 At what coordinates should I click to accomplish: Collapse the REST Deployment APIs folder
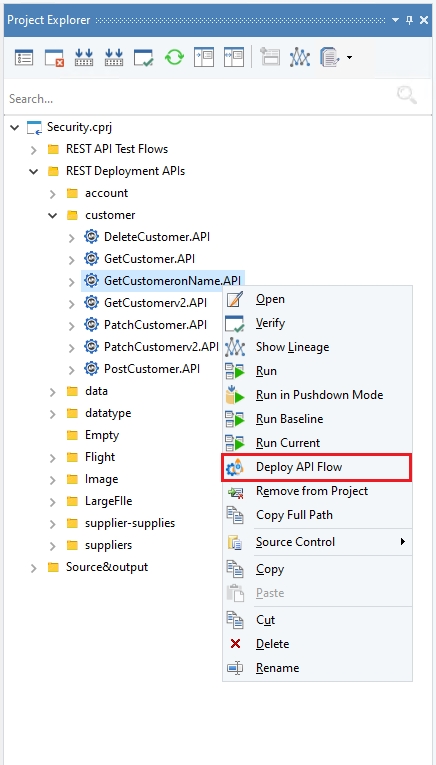coord(34,171)
